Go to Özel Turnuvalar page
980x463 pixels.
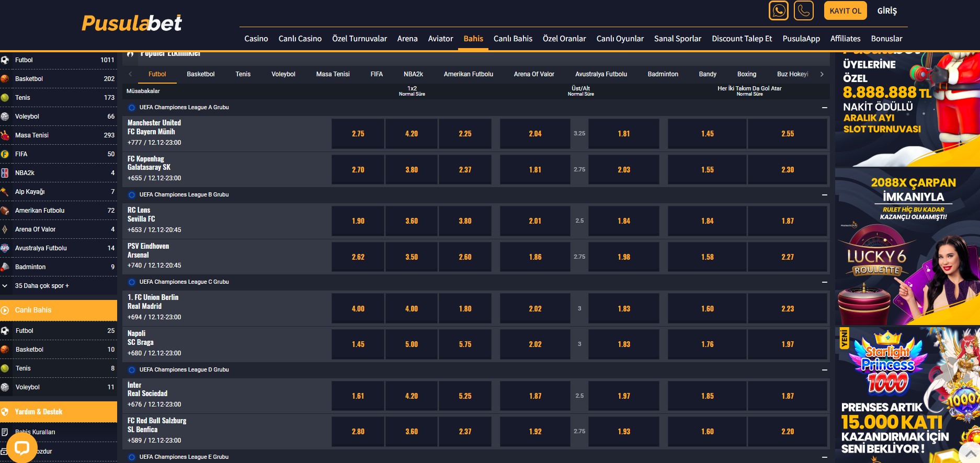[x=360, y=39]
